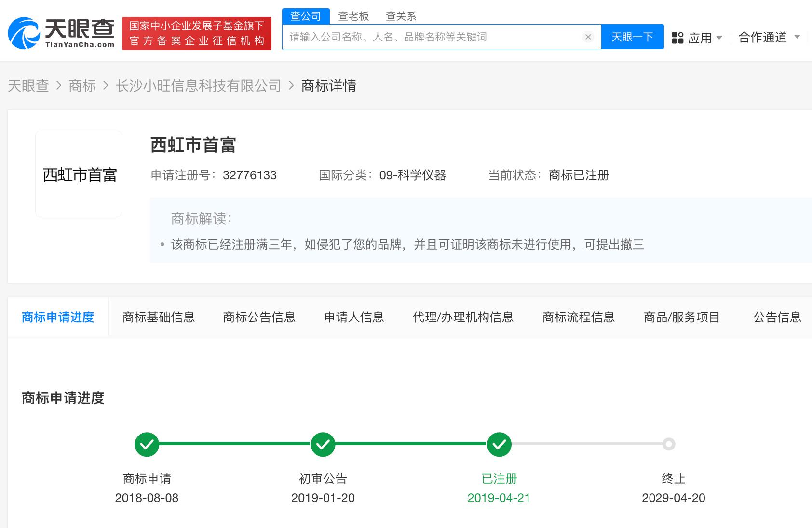Switch to the 商标基础信息 tab
The height and width of the screenshot is (528, 812).
point(159,317)
